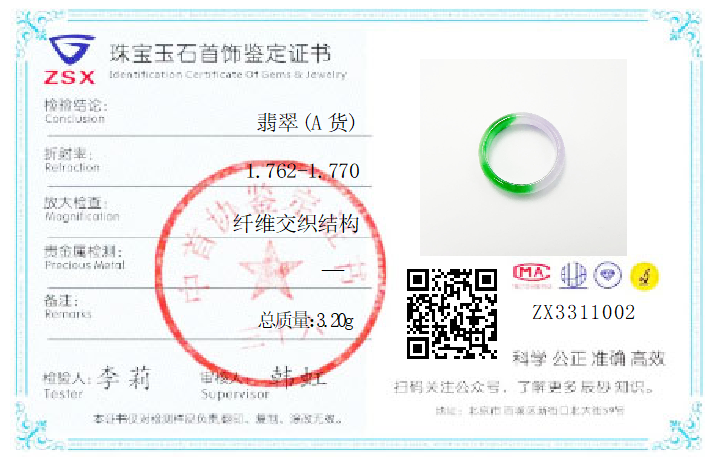Image resolution: width=705 pixels, height=457 pixels.
Task: Click the red CMA certification mark
Action: click(x=531, y=275)
